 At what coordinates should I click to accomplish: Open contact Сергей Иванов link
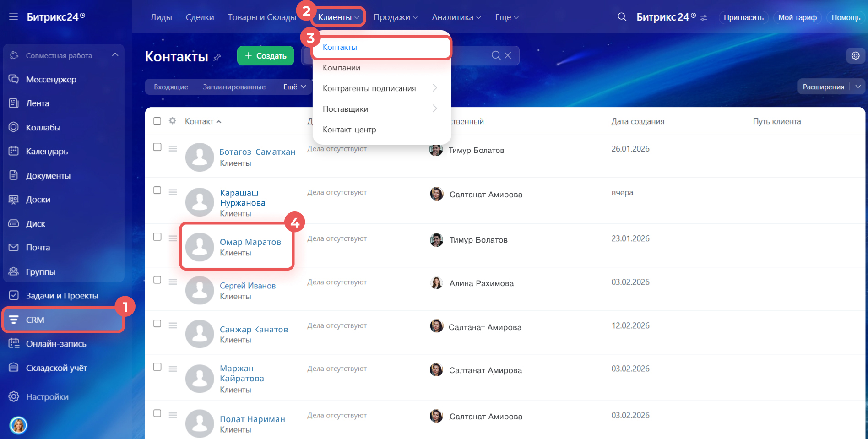pyautogui.click(x=247, y=286)
